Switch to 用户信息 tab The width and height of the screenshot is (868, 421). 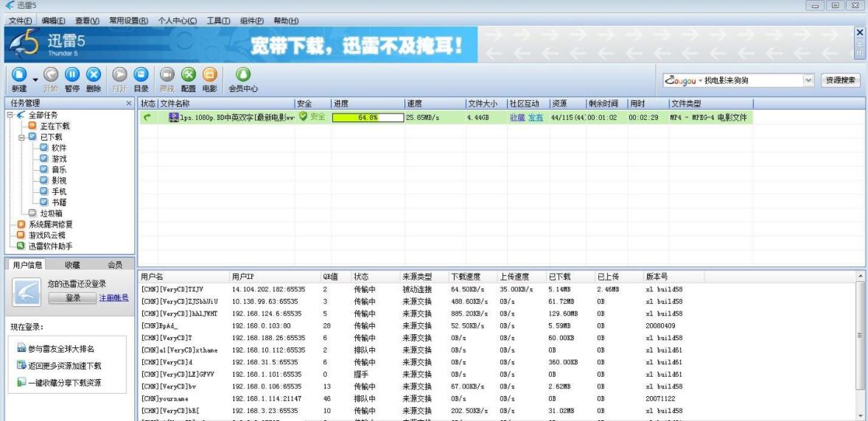(x=27, y=265)
